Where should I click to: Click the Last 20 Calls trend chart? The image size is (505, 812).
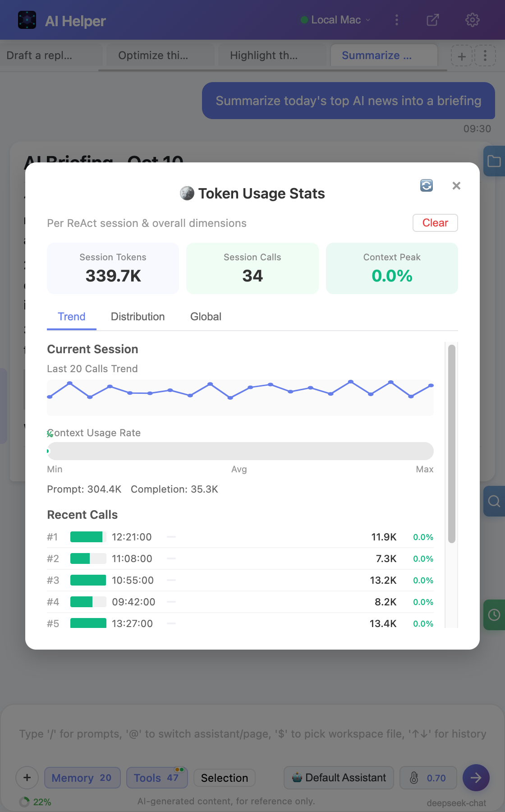[240, 397]
